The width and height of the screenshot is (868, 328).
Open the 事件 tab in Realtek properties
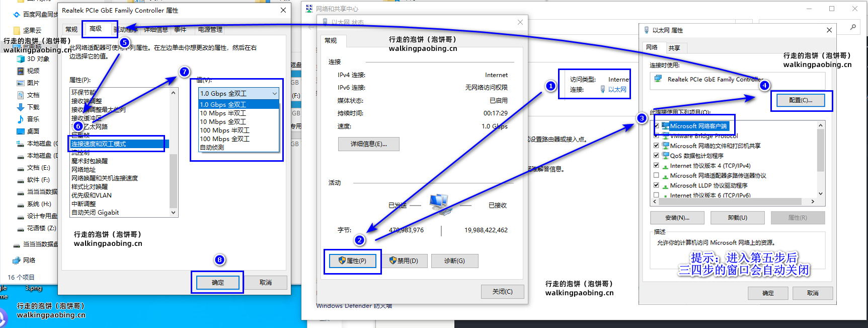pos(180,29)
